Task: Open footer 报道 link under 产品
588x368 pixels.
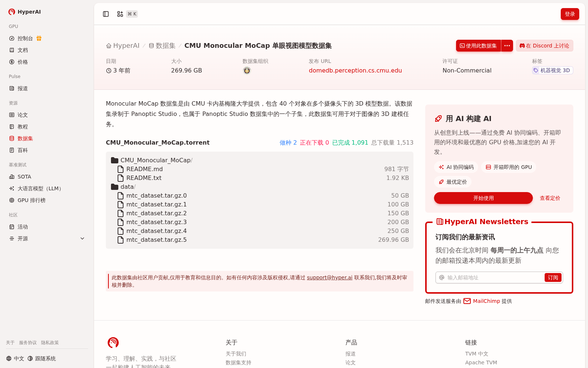Action: coord(351,354)
